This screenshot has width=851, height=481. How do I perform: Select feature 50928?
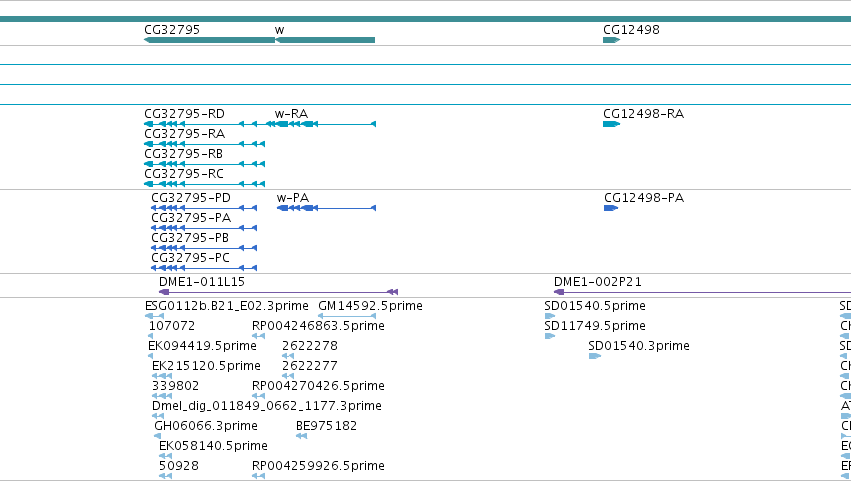click(x=179, y=467)
